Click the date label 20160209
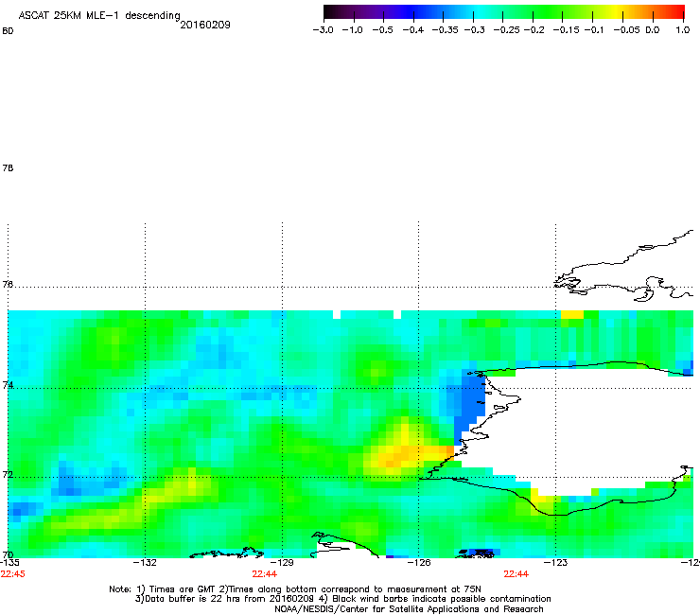 pyautogui.click(x=205, y=25)
